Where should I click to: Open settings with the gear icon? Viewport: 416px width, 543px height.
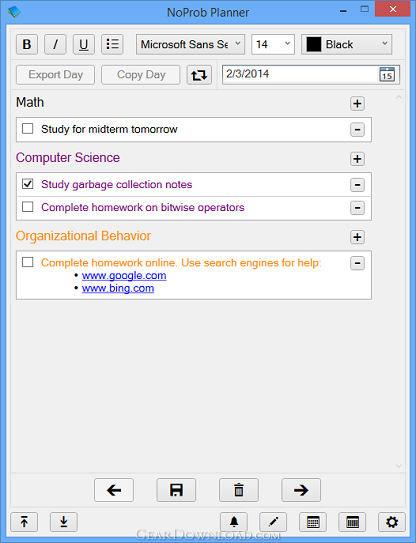392,522
